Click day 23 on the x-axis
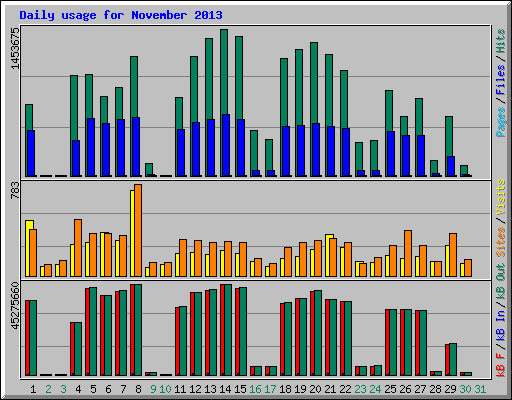The image size is (512, 400). pyautogui.click(x=360, y=389)
